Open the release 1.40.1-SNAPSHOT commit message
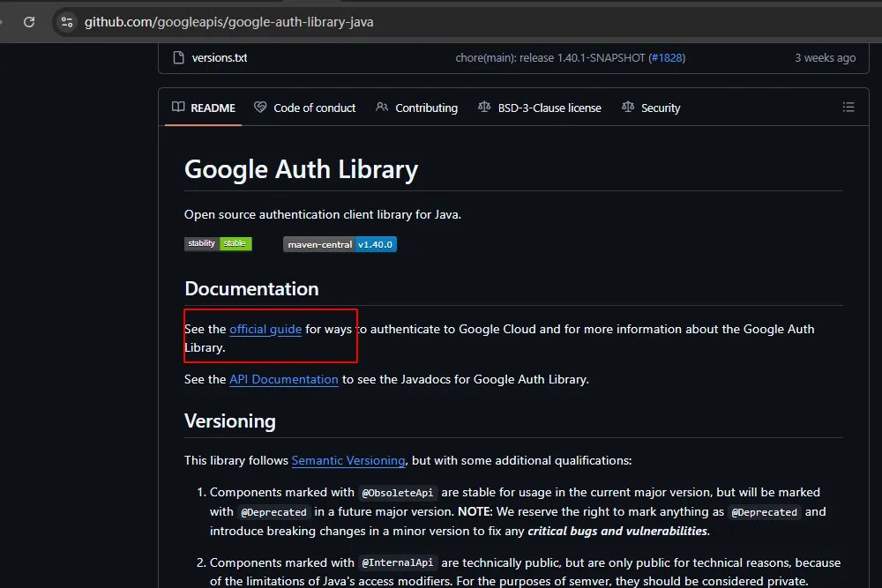The width and height of the screenshot is (882, 588). 549,58
